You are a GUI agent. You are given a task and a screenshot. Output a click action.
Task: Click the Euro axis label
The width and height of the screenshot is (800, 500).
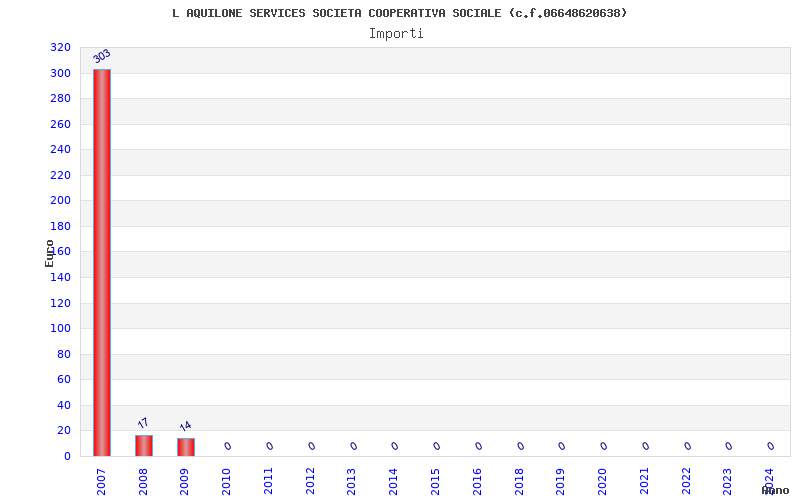coord(49,254)
